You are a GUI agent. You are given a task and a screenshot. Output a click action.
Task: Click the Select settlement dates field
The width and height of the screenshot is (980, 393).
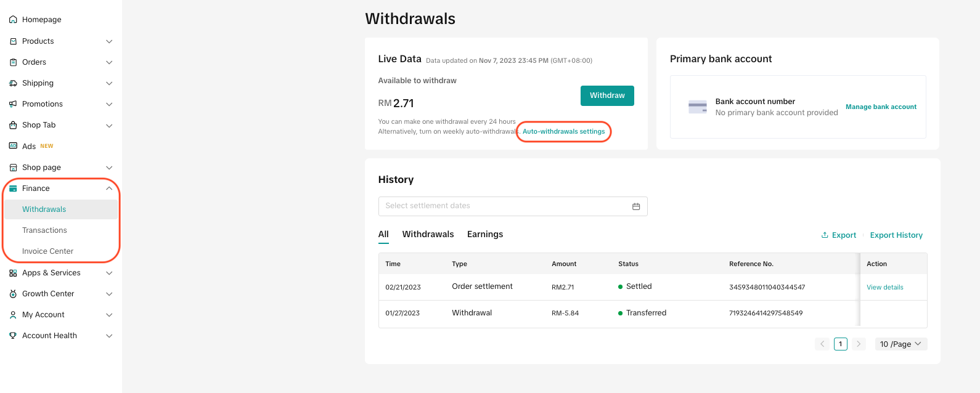click(513, 206)
